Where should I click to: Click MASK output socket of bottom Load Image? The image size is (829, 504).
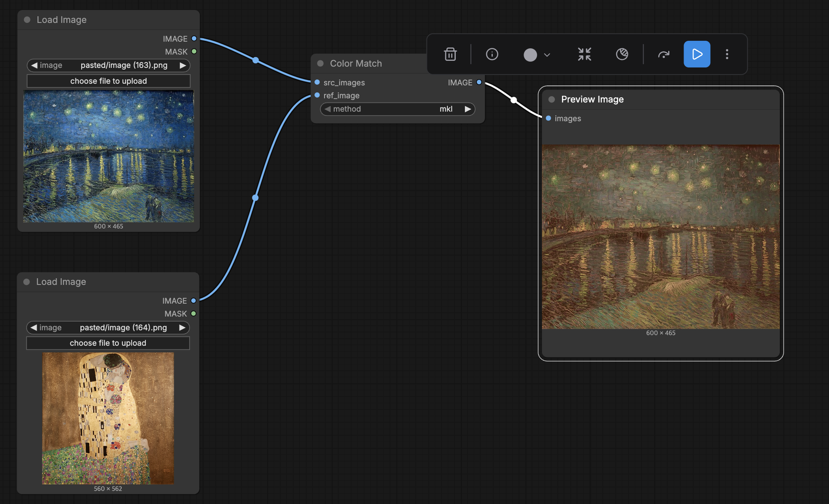[x=193, y=313]
